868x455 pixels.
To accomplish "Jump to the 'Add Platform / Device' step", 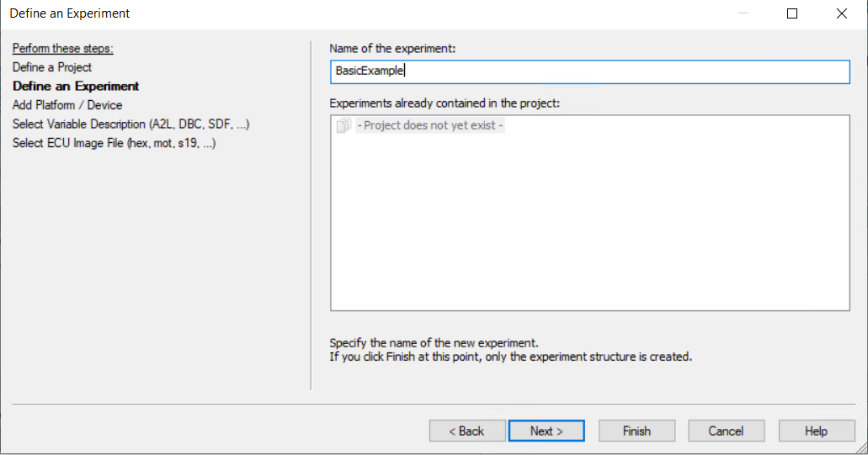I will (67, 105).
